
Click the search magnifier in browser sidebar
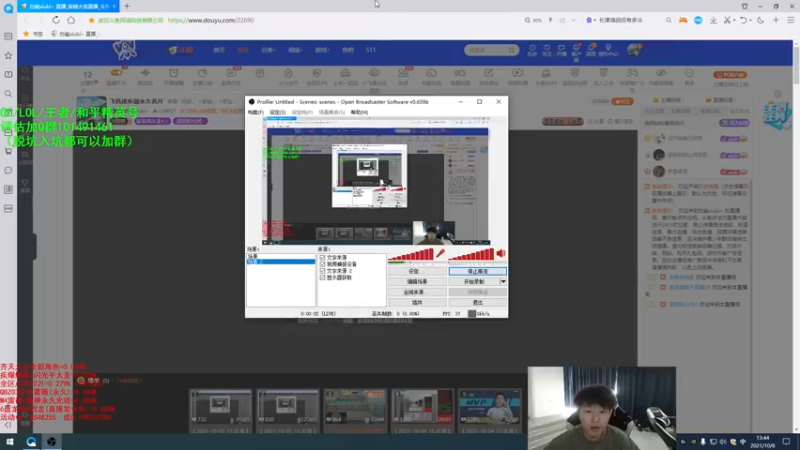[8, 94]
